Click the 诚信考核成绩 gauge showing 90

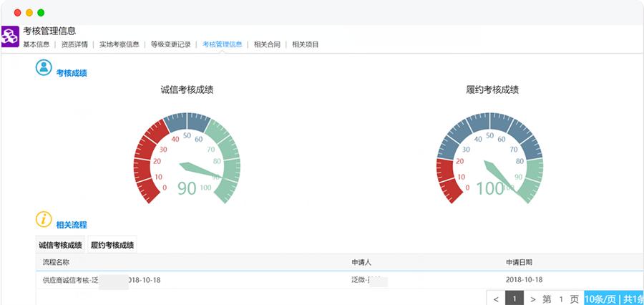(x=187, y=158)
